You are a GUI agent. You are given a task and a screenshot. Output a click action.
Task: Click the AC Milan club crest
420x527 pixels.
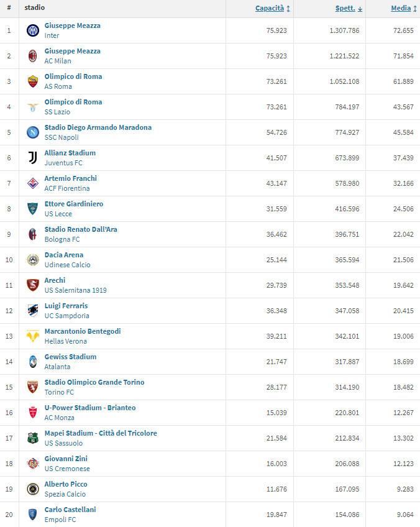point(33,56)
